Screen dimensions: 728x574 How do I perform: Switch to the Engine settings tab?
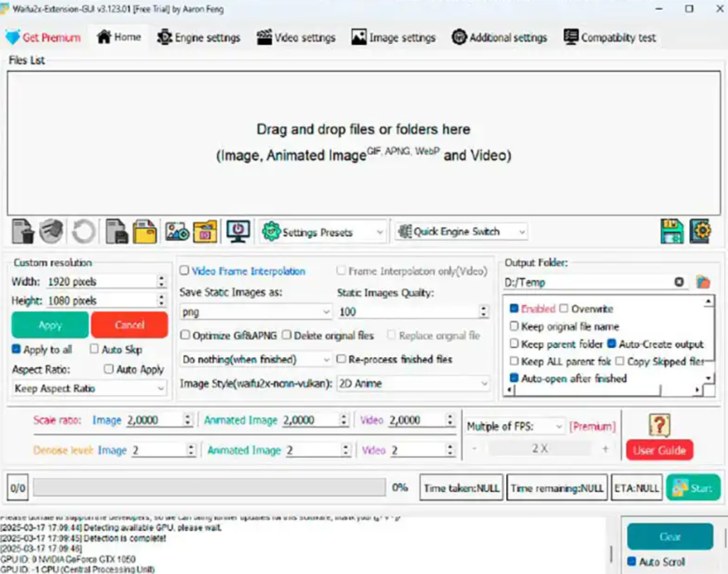(199, 38)
